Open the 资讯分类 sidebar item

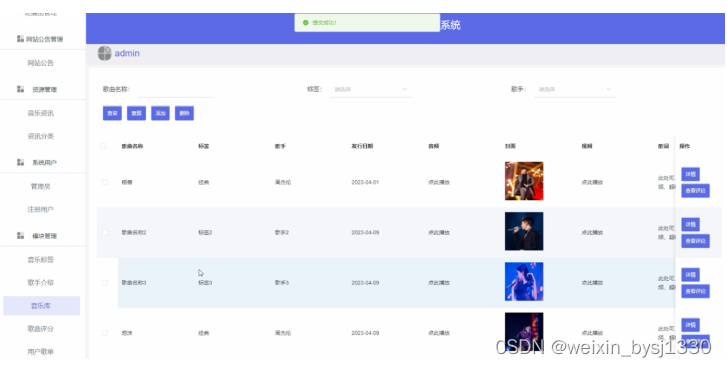[41, 136]
